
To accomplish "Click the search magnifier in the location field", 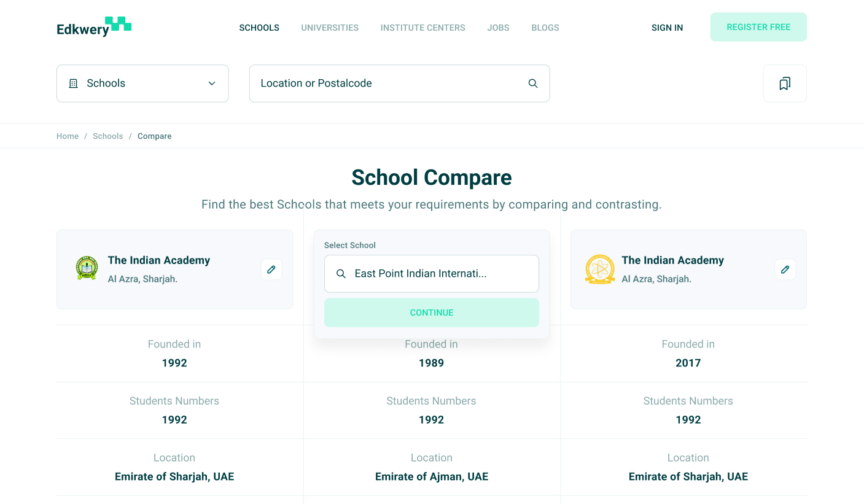I will pos(533,83).
